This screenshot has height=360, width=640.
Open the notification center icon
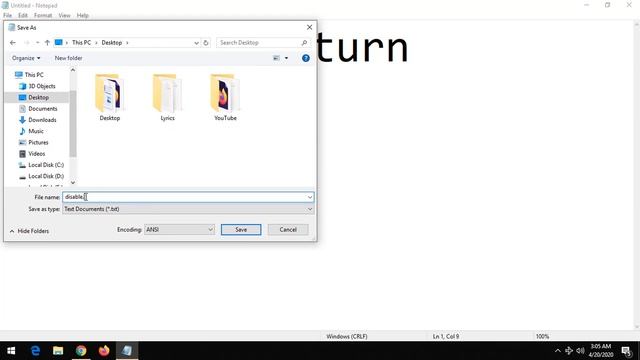click(x=627, y=351)
